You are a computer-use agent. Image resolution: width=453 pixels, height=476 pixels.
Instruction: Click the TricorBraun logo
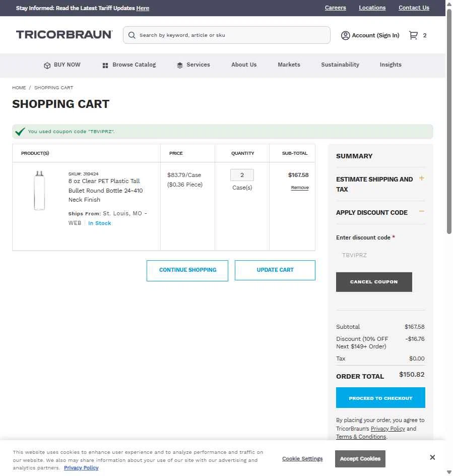pos(64,35)
